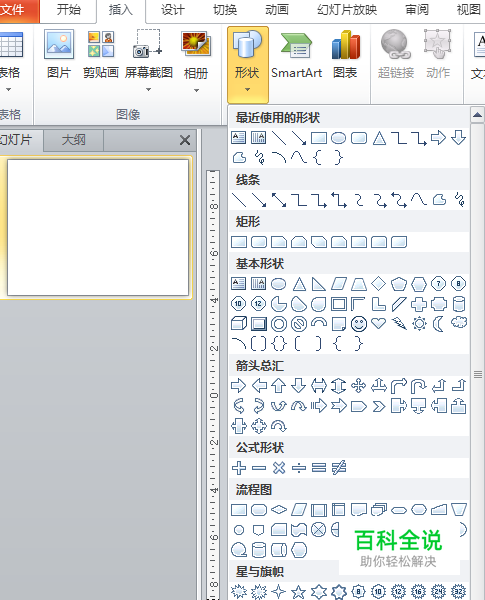The width and height of the screenshot is (485, 600).
Task: Select moon shape in 基本形状
Action: coord(439,324)
